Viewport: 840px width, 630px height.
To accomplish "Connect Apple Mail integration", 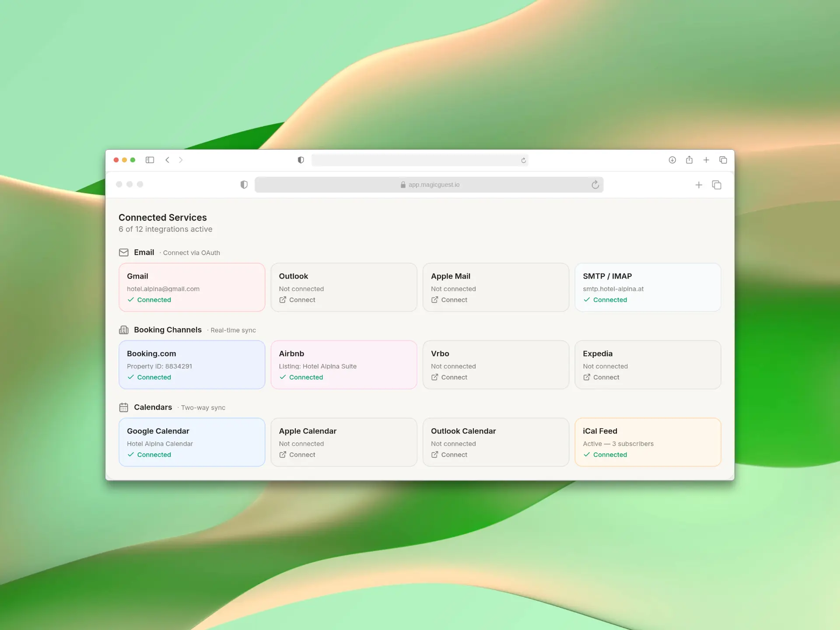I will coord(449,300).
